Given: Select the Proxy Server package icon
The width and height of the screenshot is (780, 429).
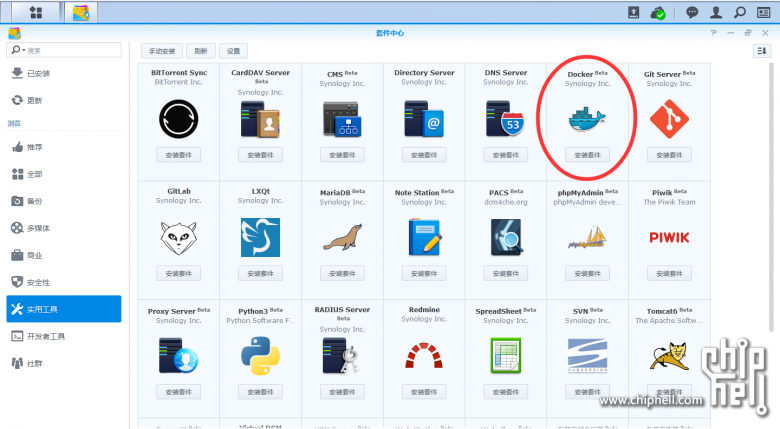Looking at the screenshot, I should 179,356.
